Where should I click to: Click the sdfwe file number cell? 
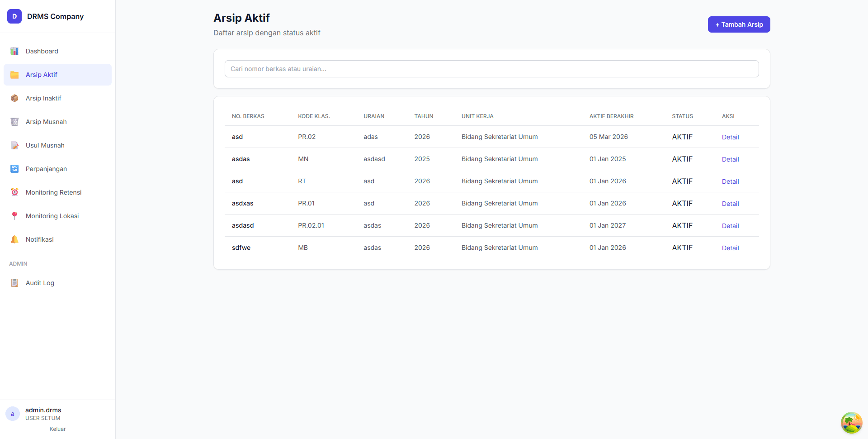(241, 248)
